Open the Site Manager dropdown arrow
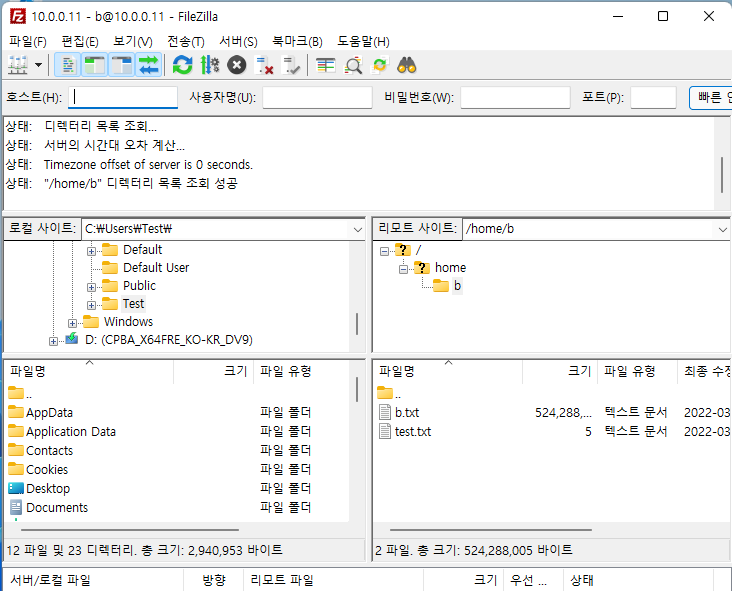The image size is (732, 591). coord(39,65)
